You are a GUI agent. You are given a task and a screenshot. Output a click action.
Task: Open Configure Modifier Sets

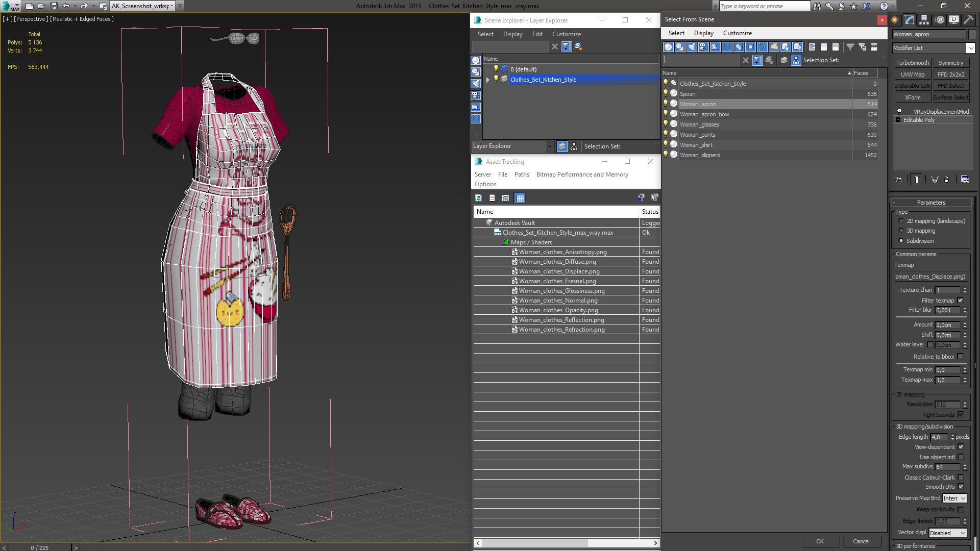coord(965,180)
